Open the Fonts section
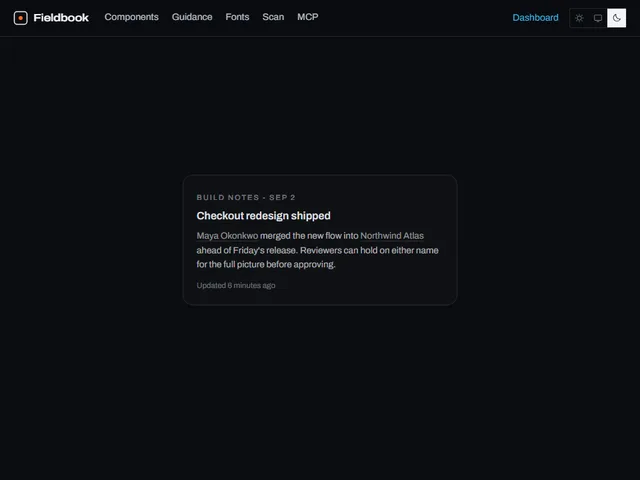 pos(237,17)
